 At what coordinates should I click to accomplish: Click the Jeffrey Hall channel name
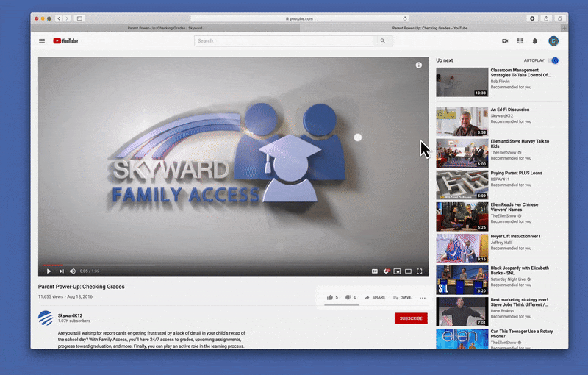point(501,243)
